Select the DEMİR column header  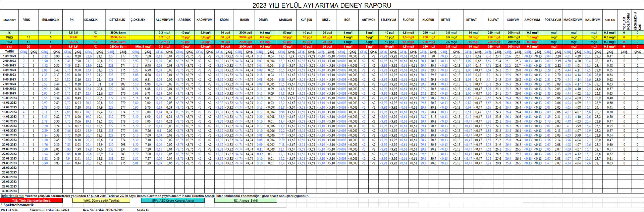click(x=263, y=20)
